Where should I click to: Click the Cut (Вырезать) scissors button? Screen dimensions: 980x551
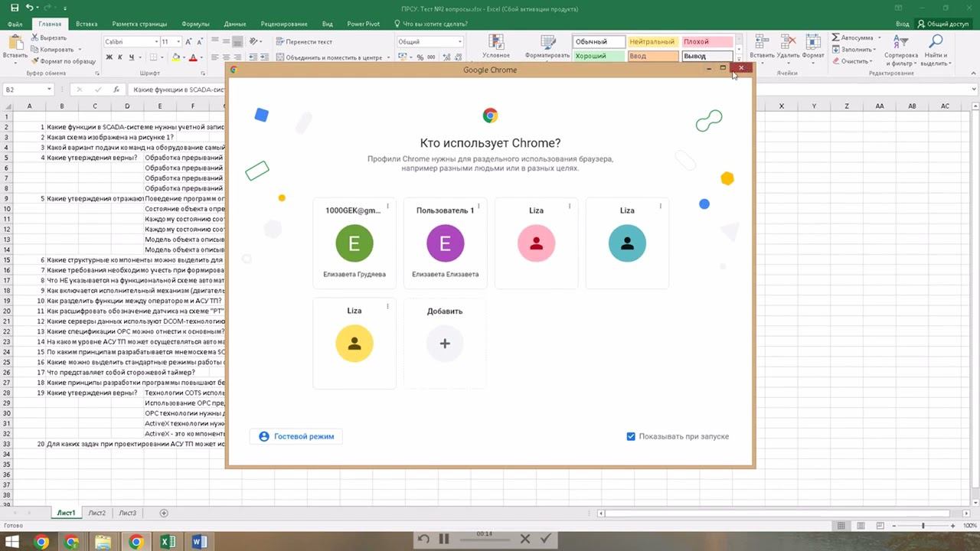point(48,37)
